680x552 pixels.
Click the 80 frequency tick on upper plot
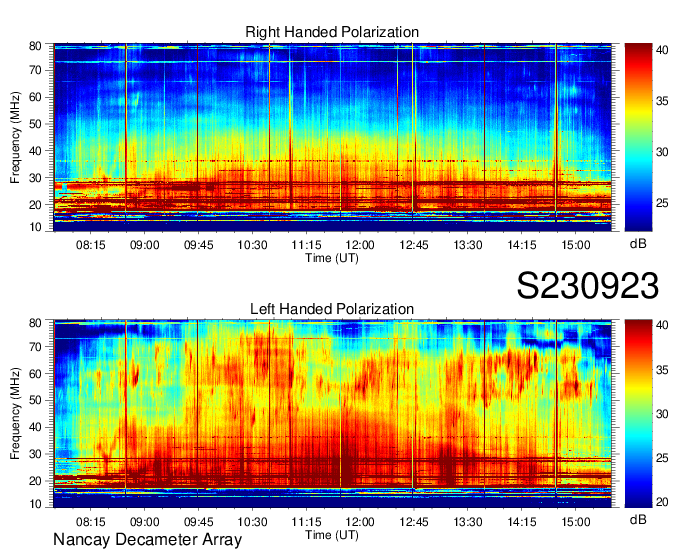pos(35,46)
